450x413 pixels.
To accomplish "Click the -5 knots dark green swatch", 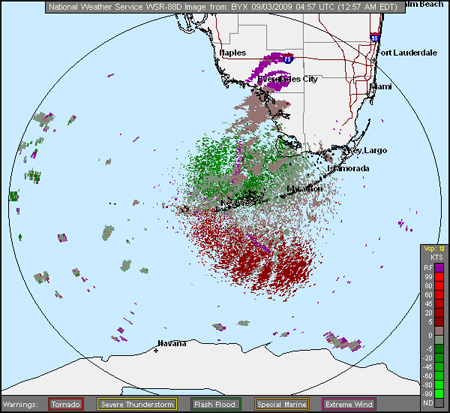I will [439, 349].
